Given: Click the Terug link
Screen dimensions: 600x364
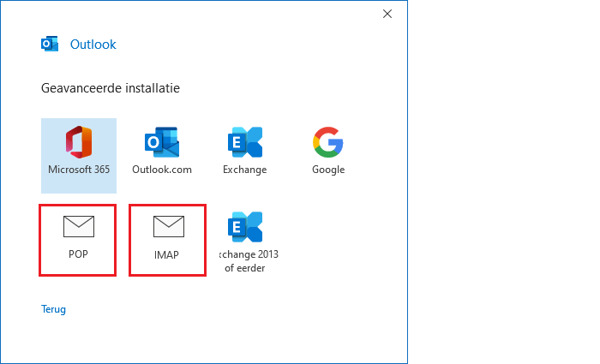Looking at the screenshot, I should [53, 309].
